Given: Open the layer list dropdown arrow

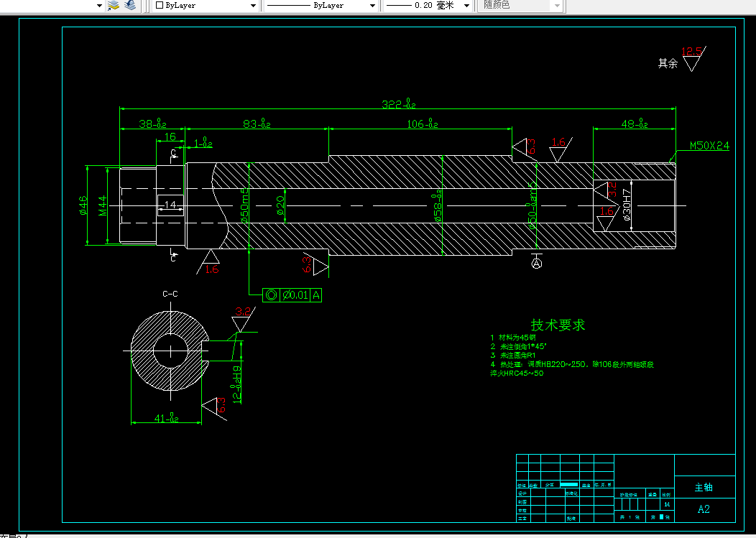Looking at the screenshot, I should [x=99, y=6].
